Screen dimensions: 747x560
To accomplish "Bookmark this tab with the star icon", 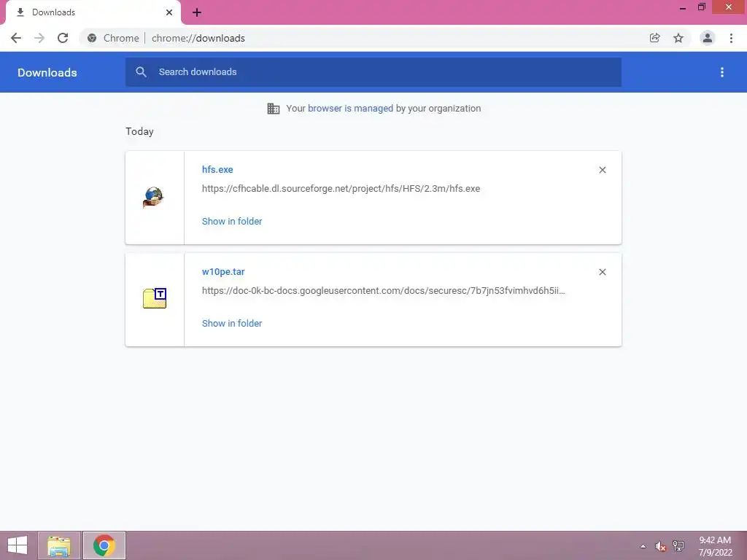I will 678,38.
